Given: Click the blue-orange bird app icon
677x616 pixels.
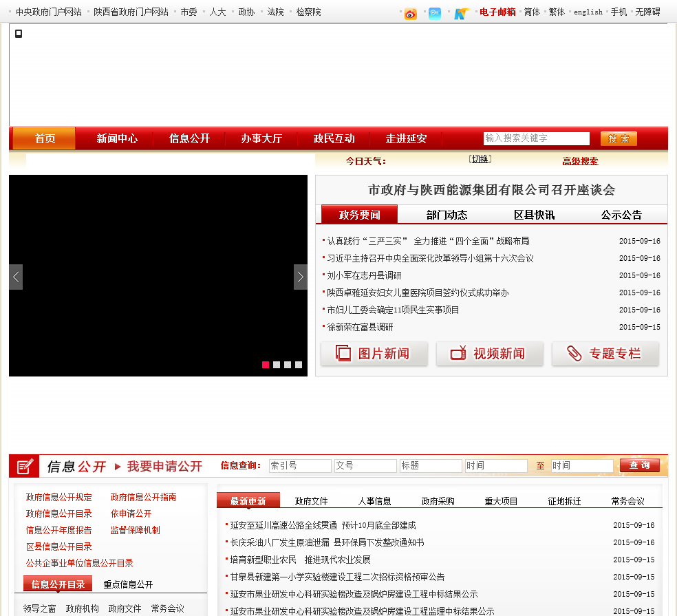Looking at the screenshot, I should click(461, 14).
